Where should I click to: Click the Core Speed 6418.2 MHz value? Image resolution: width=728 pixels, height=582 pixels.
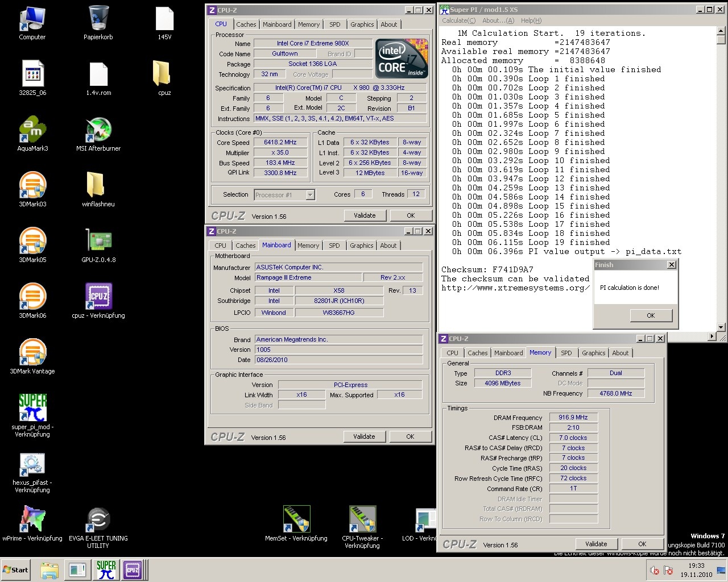tap(280, 143)
